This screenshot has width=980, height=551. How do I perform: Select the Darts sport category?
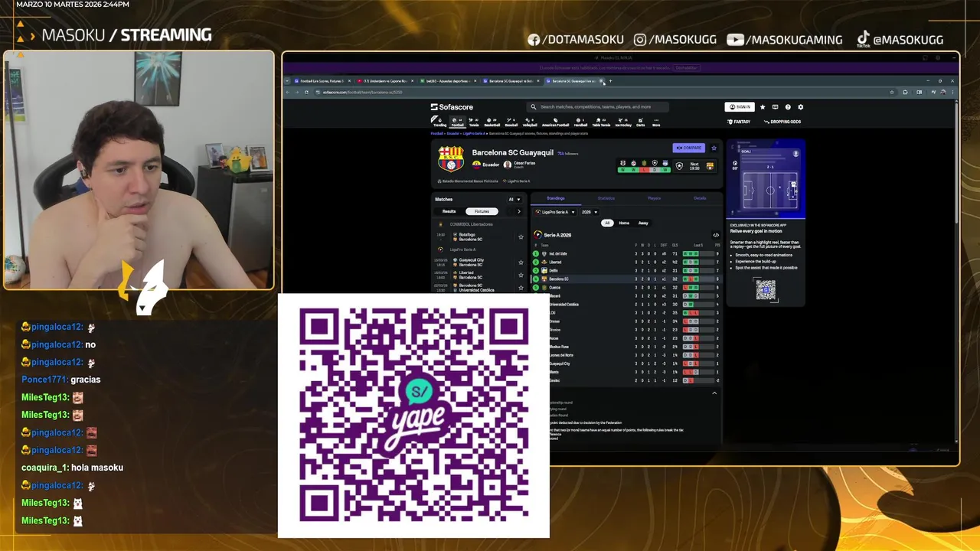point(641,122)
